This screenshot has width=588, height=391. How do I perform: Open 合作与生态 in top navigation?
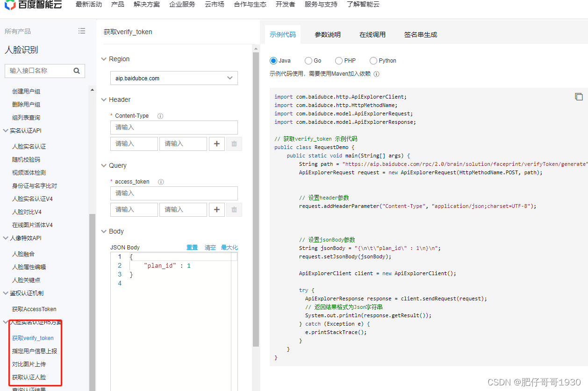250,4
